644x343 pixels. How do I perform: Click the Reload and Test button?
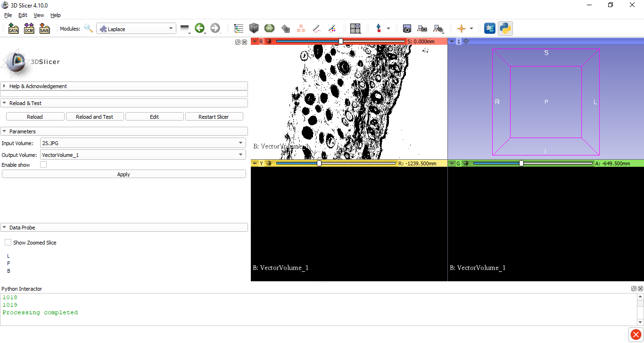coord(95,117)
